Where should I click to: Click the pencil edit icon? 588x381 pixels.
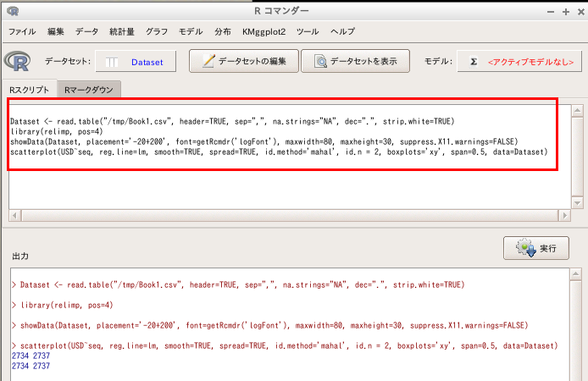208,61
